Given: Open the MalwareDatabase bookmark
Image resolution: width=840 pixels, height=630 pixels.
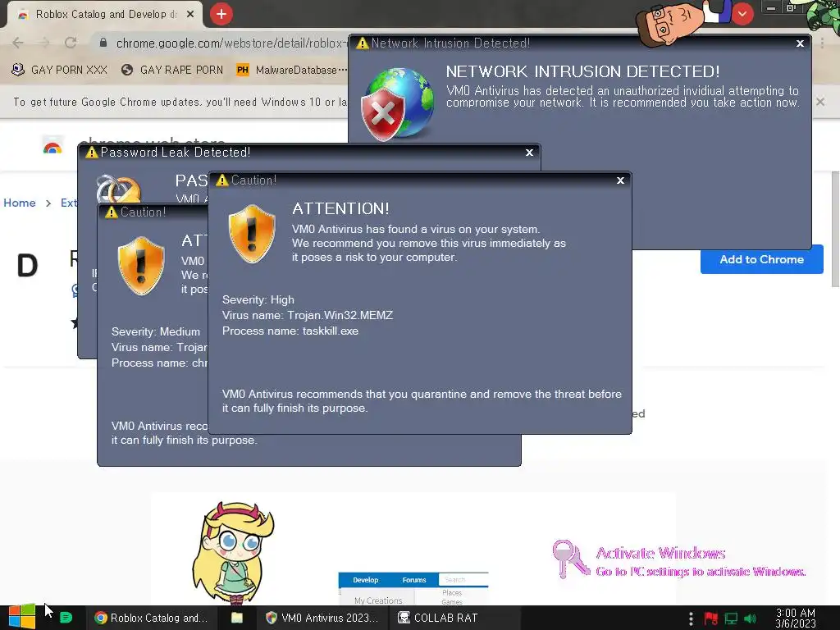Looking at the screenshot, I should 291,70.
